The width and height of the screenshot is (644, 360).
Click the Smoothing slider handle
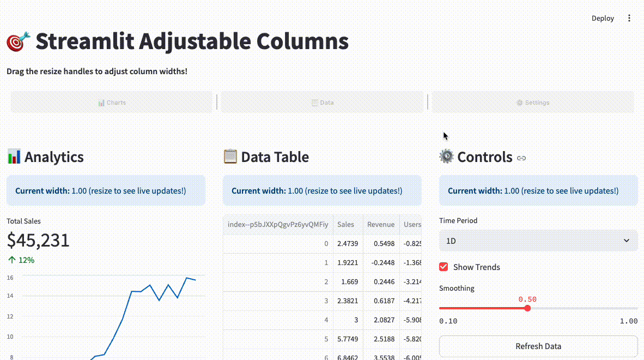(x=527, y=308)
